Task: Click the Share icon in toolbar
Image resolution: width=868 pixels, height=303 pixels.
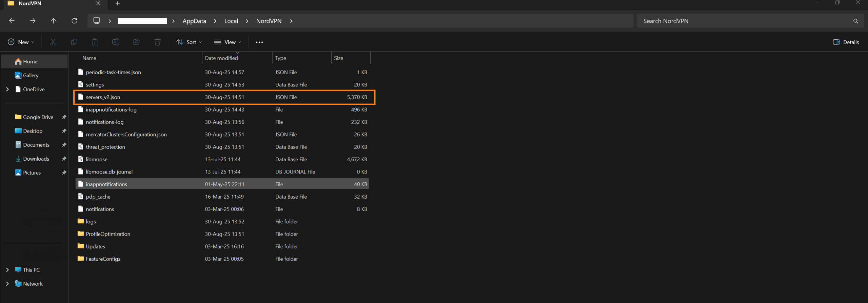Action: pyautogui.click(x=137, y=42)
